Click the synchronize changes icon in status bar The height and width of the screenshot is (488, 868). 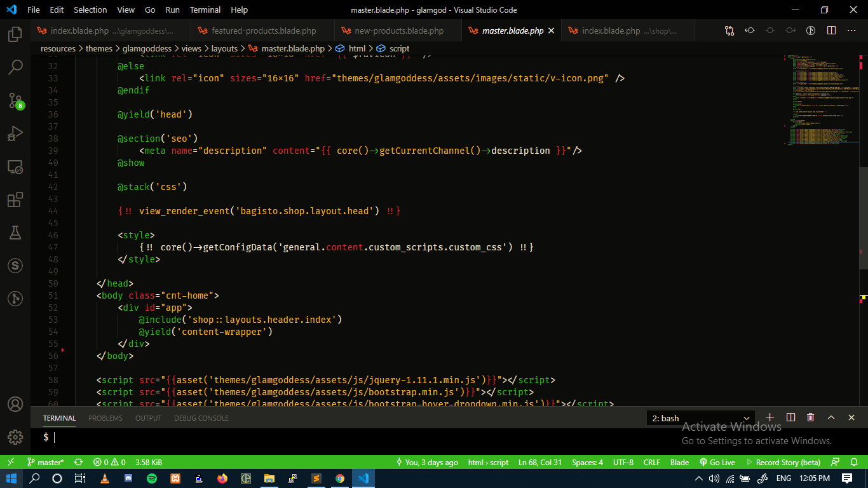(x=78, y=463)
